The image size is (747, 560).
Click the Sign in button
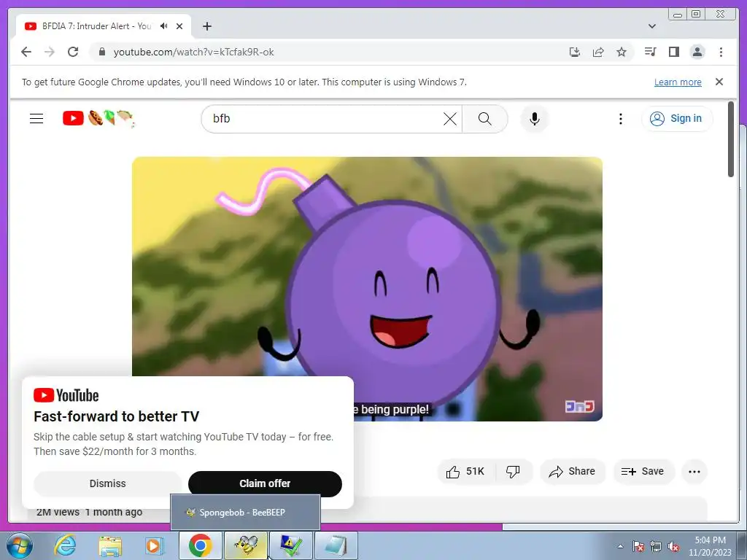click(x=677, y=119)
